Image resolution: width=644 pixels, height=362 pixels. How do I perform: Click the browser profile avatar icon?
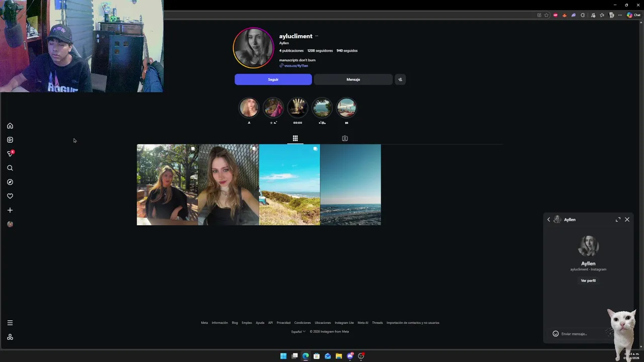[x=612, y=15]
